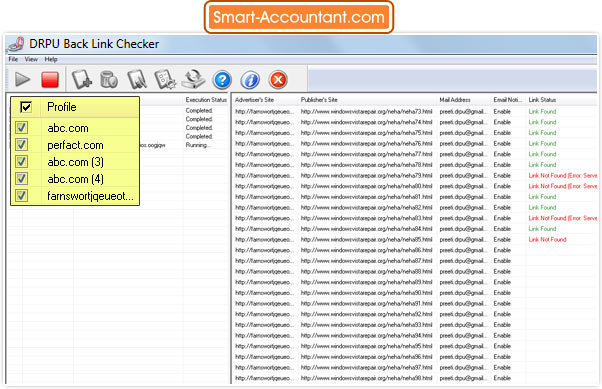Select the abc.com (3) profile name
This screenshot has width=602, height=389.
(75, 162)
